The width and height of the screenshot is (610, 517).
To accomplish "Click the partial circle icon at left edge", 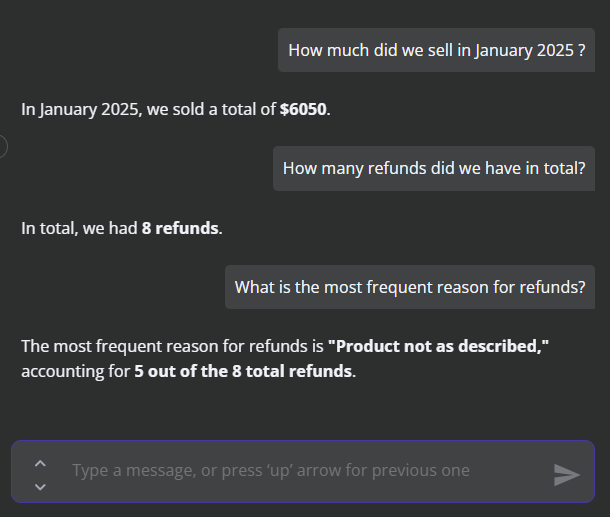I will (3, 147).
